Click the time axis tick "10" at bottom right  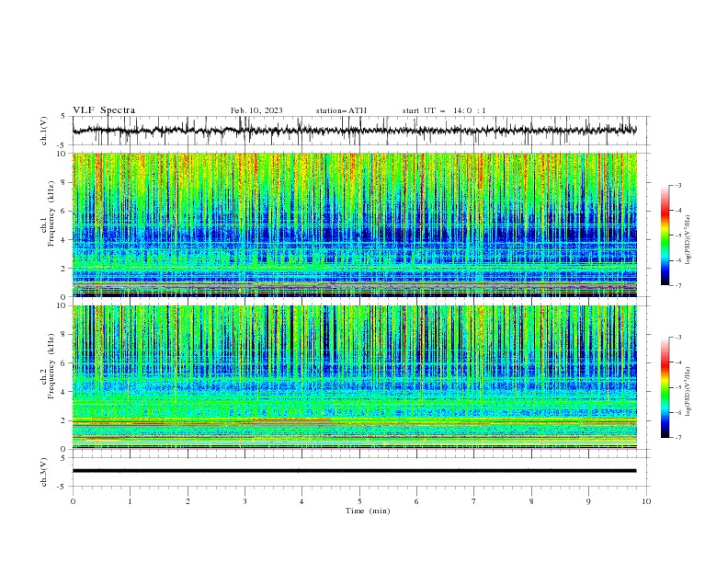pos(646,501)
